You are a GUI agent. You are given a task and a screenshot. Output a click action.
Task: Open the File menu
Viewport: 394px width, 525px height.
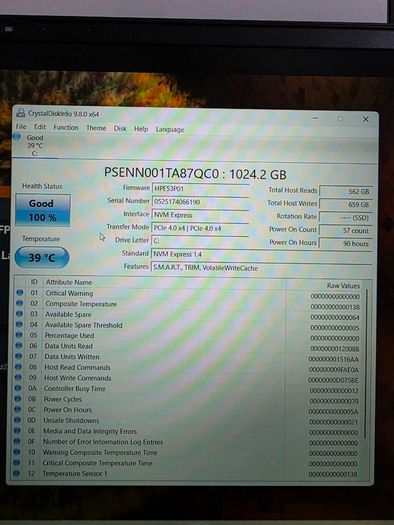[21, 127]
